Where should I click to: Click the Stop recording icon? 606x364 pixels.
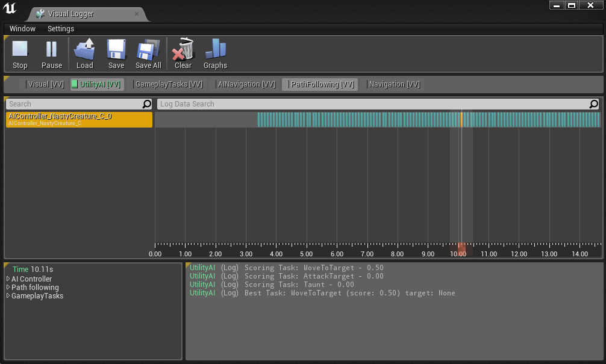pyautogui.click(x=20, y=49)
